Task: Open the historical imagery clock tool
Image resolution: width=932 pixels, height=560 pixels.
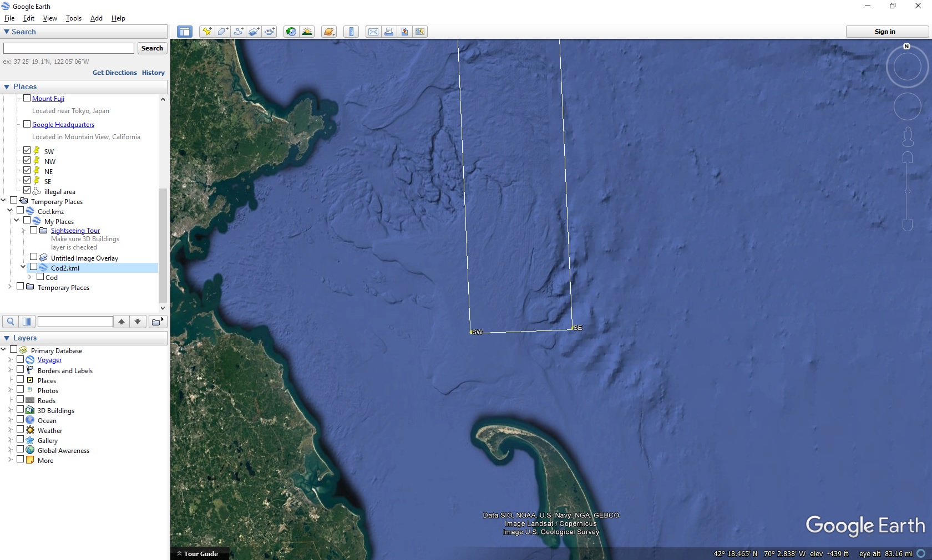Action: pos(291,32)
